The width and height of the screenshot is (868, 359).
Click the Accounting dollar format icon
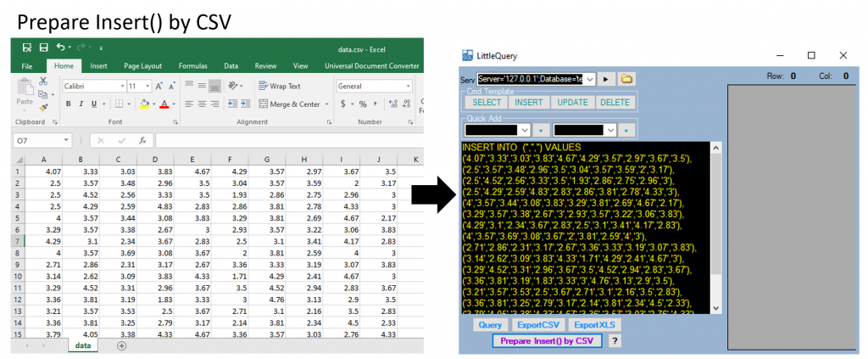(343, 104)
